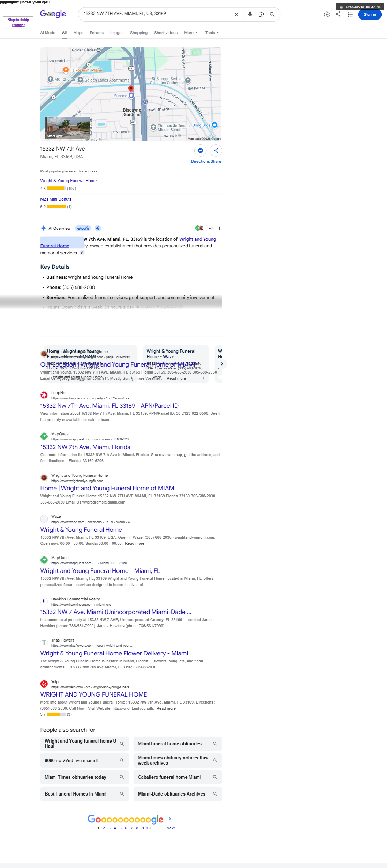Search 8080 nw 22nd ave miami fl
The image size is (392, 868).
click(84, 760)
